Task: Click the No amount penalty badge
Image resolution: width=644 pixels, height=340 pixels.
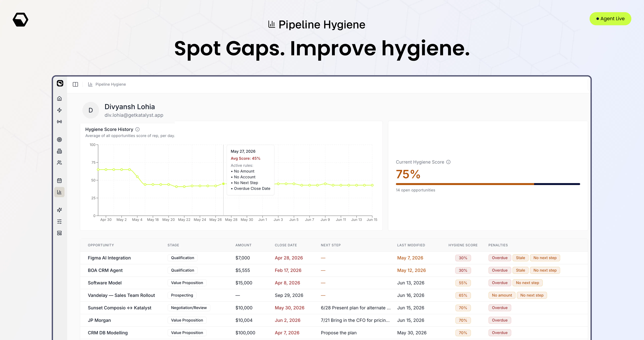Action: (502, 295)
